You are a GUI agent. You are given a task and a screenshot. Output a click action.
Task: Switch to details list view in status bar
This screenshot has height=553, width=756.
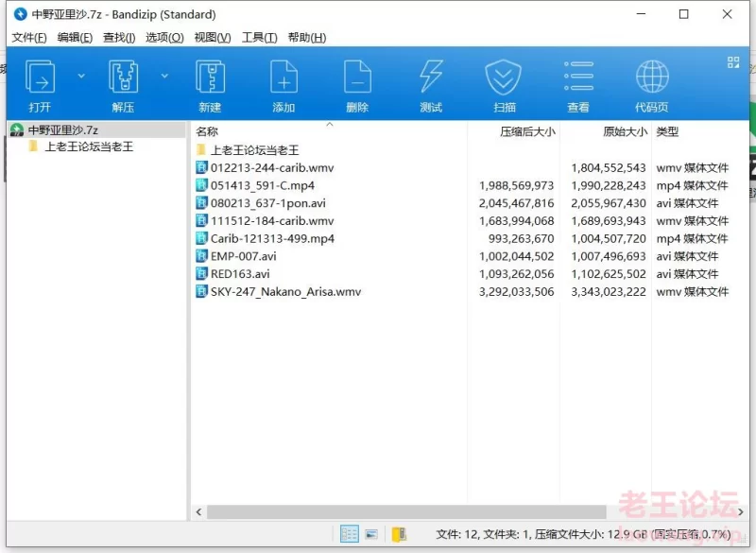coord(349,534)
